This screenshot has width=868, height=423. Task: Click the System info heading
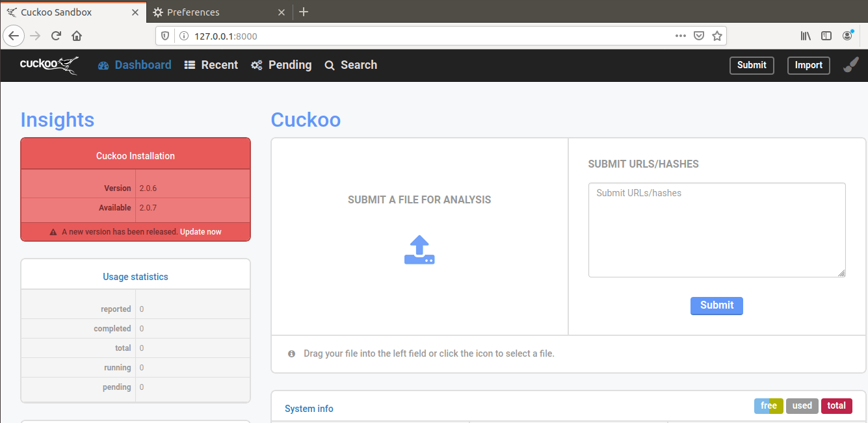coord(309,409)
